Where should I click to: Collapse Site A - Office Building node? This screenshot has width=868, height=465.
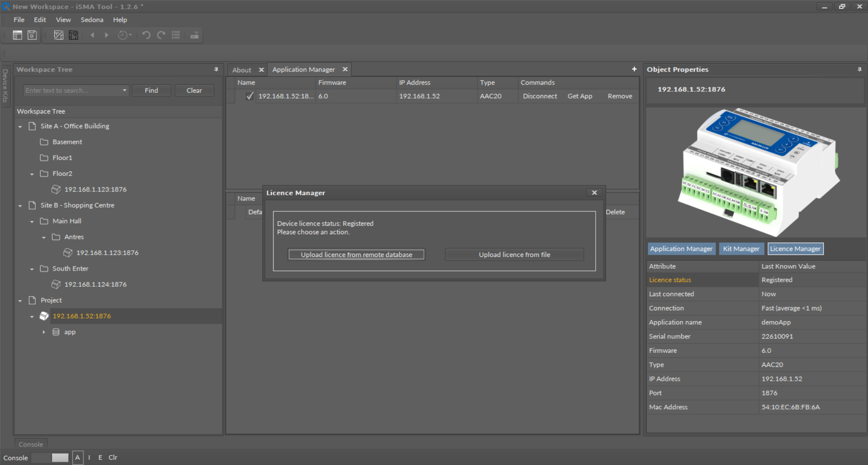20,127
